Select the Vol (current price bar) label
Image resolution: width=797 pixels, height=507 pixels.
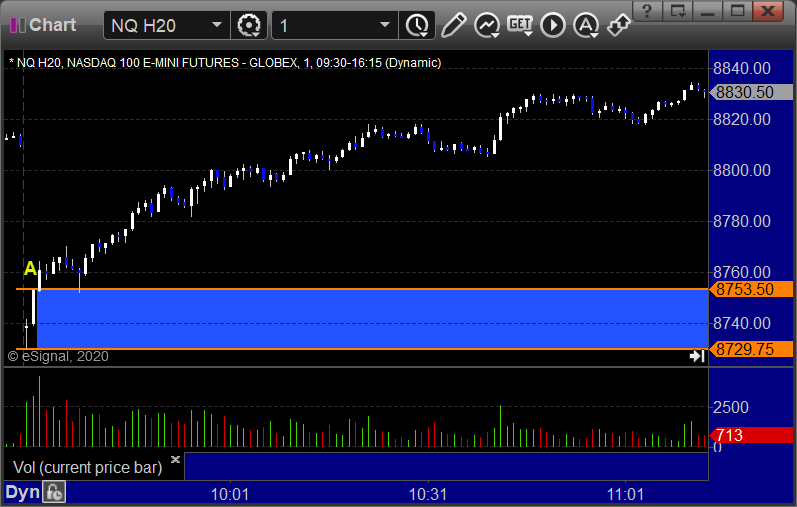(87, 467)
